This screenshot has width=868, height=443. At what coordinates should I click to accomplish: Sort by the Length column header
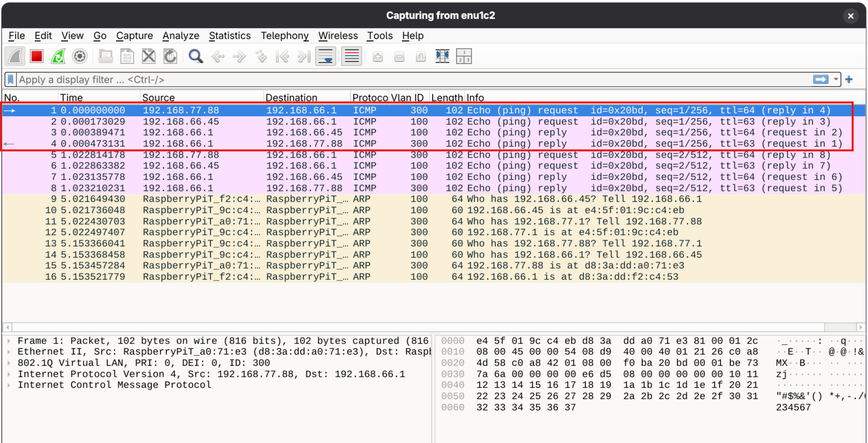[447, 97]
